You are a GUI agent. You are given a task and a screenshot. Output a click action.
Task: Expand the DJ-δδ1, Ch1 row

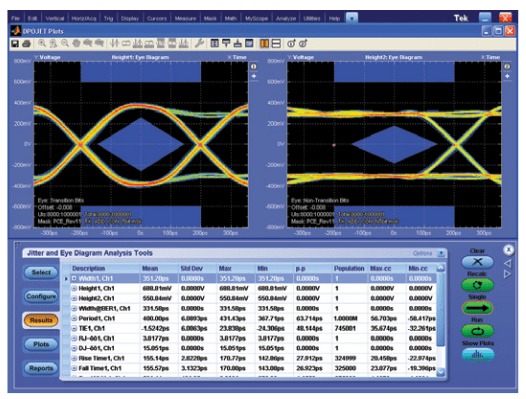click(74, 348)
